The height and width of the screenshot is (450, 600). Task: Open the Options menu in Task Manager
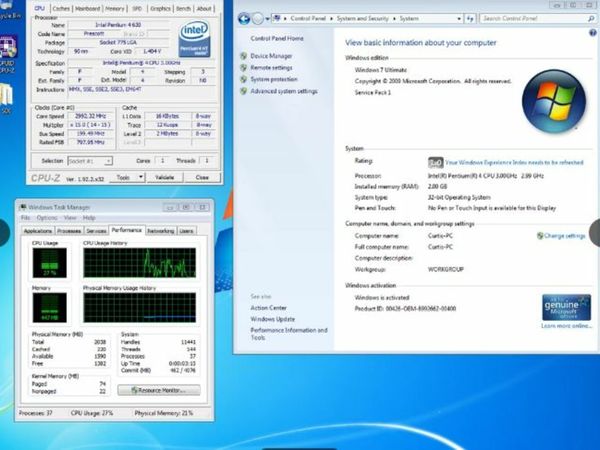(47, 218)
